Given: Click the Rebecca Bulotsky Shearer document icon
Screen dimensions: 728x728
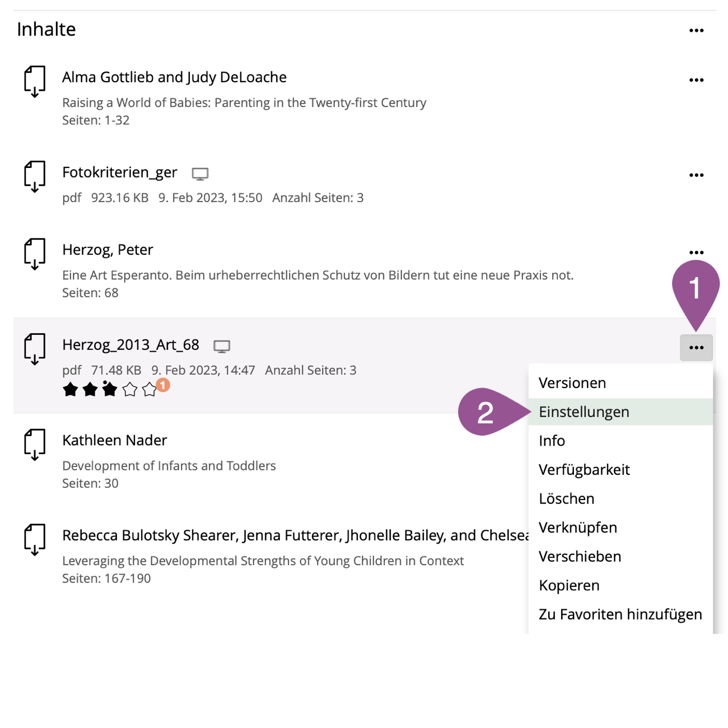Looking at the screenshot, I should click(35, 540).
